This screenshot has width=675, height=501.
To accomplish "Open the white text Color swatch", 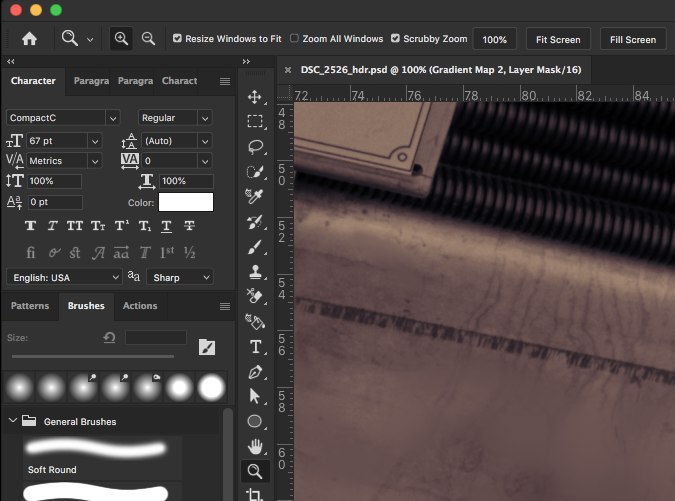I will [186, 202].
